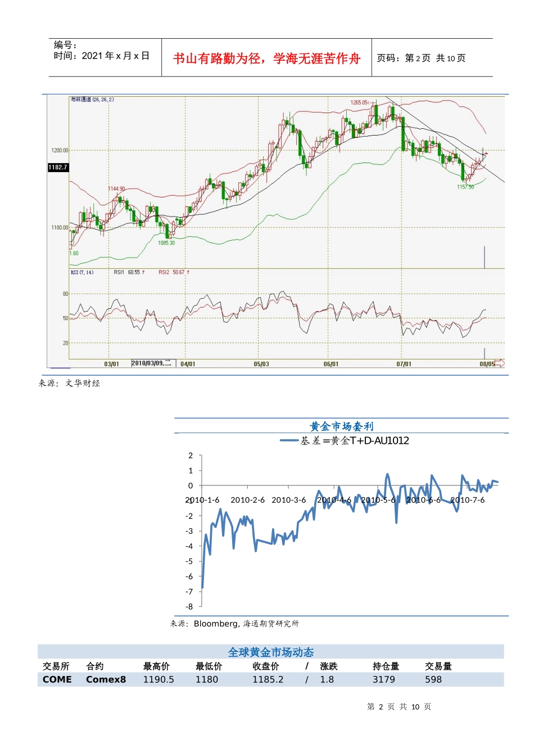Image resolution: width=534 pixels, height=756 pixels.
Task: Click the boxed date 2010/03/09 marker
Action: 153,363
